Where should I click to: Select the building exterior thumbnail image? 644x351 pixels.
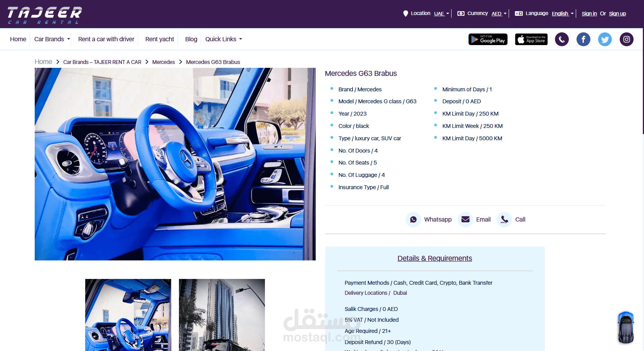point(222,315)
